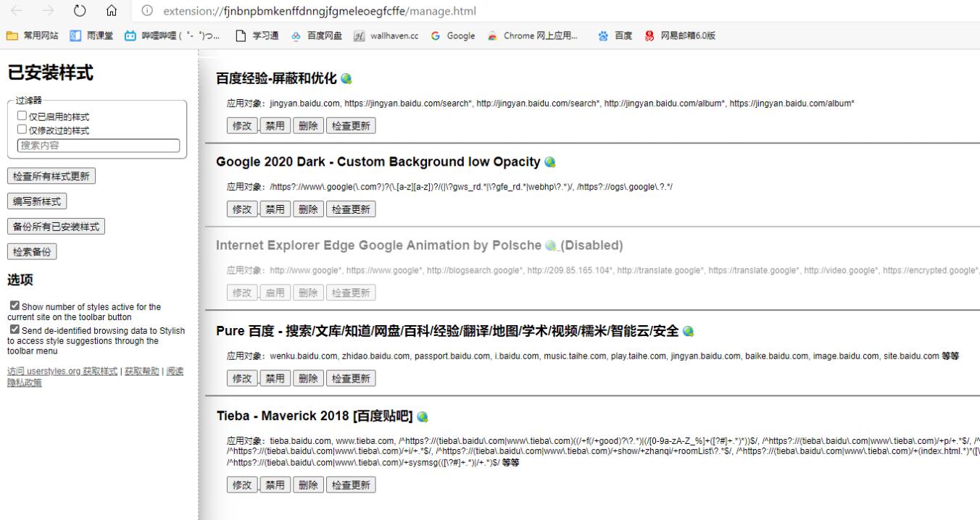The width and height of the screenshot is (980, 520).
Task: Click the 搜索内容 search field
Action: click(x=99, y=146)
